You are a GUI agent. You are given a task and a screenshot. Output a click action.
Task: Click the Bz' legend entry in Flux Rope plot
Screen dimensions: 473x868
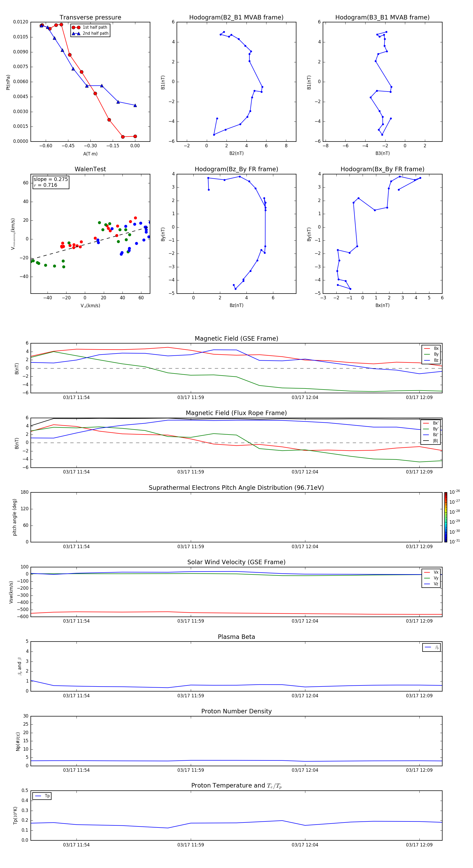click(x=431, y=435)
